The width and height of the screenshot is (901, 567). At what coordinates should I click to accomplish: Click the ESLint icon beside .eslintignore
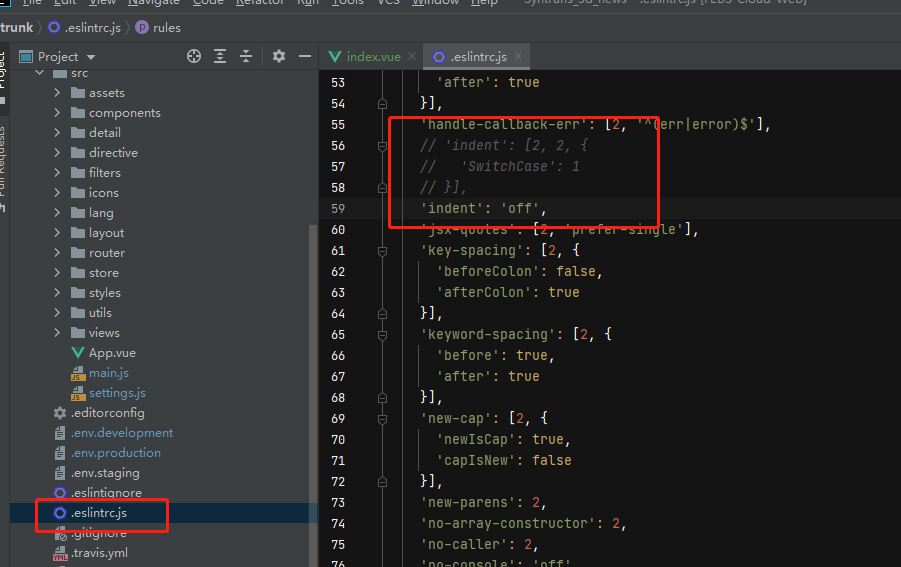(60, 493)
